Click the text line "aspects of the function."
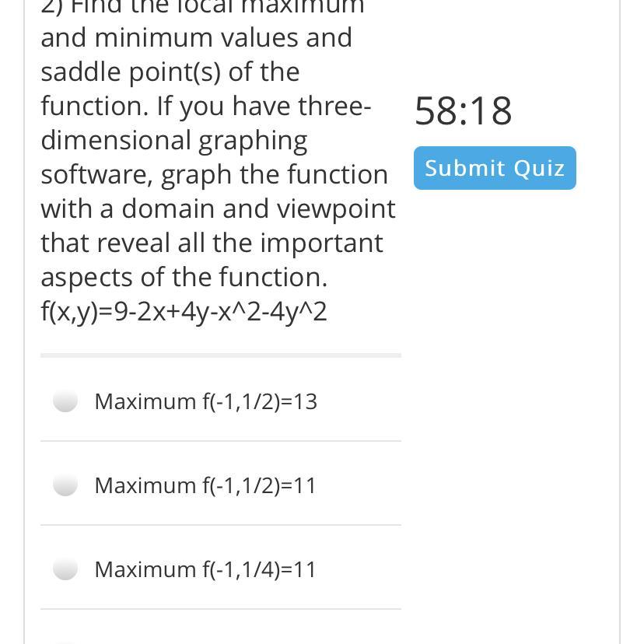This screenshot has width=644, height=644. 184,277
